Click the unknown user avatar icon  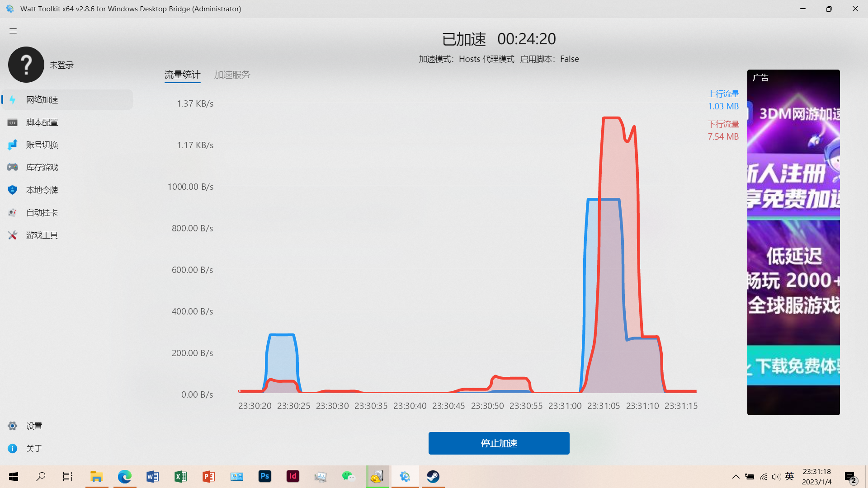pos(26,65)
